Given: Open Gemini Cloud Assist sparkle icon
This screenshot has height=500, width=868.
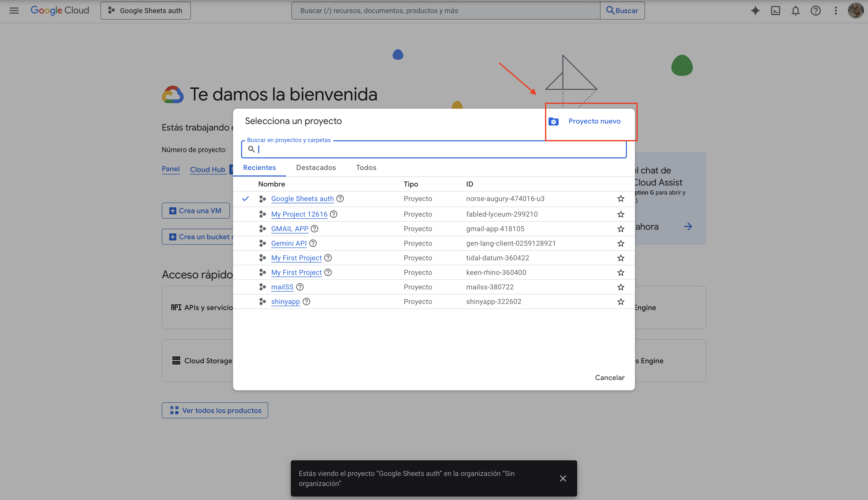Looking at the screenshot, I should (x=755, y=11).
